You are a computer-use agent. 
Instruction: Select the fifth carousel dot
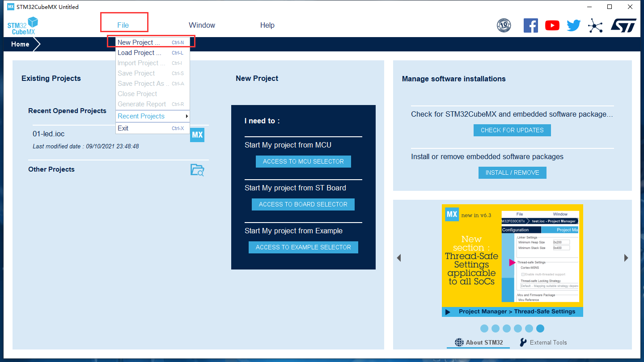tap(529, 328)
